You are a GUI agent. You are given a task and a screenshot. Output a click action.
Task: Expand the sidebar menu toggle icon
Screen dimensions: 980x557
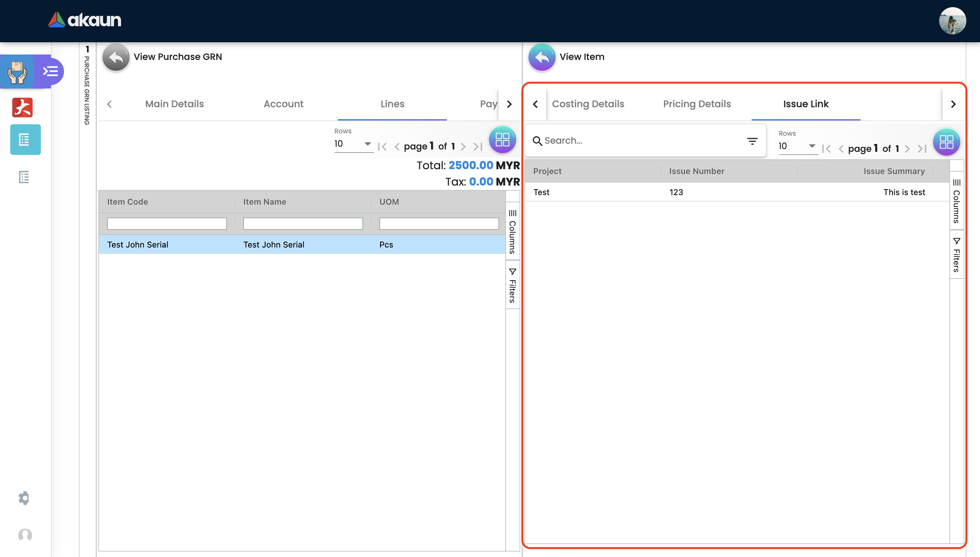click(50, 71)
